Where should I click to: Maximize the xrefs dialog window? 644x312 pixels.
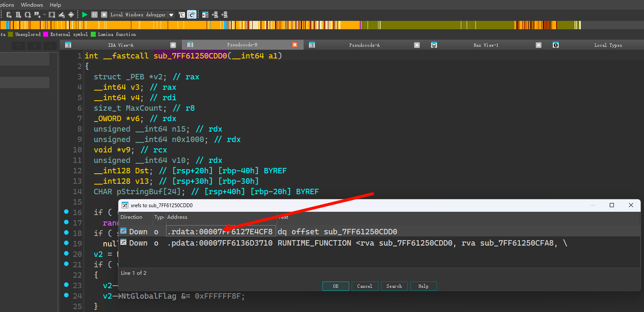tap(612, 205)
